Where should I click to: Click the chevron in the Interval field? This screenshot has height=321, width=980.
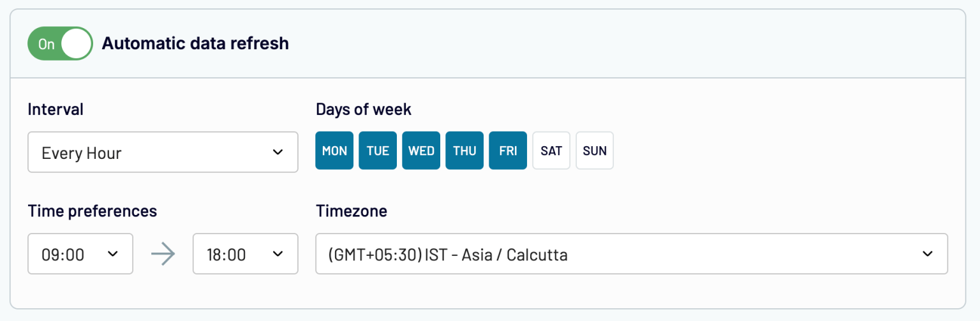pos(278,153)
